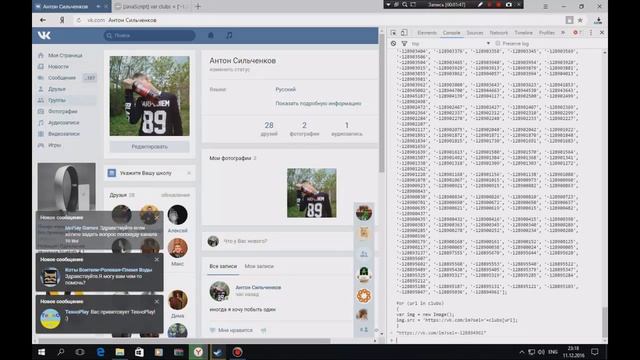Click the recorder bar camera snapshot icon
The width and height of the screenshot is (640, 360).
pos(509,4)
